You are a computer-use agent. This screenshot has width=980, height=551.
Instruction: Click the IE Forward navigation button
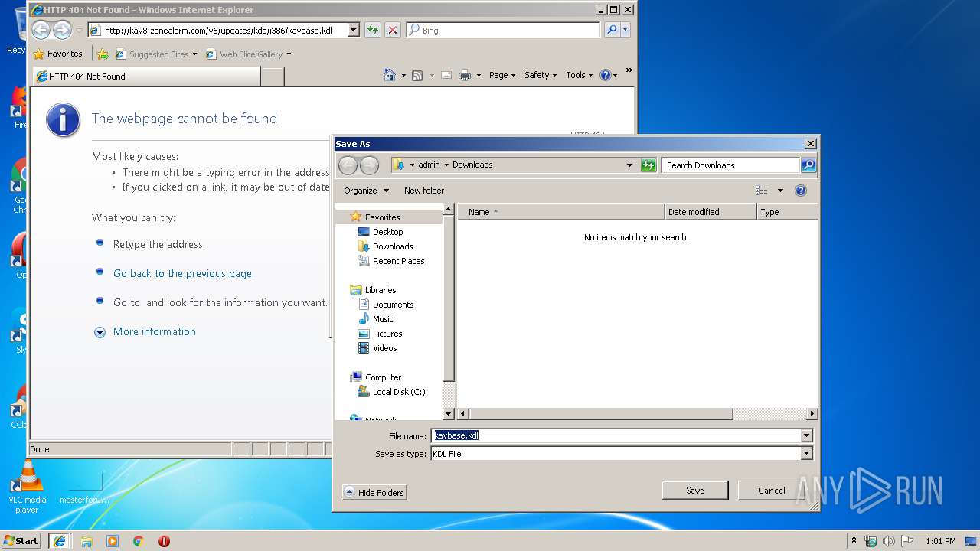(62, 31)
